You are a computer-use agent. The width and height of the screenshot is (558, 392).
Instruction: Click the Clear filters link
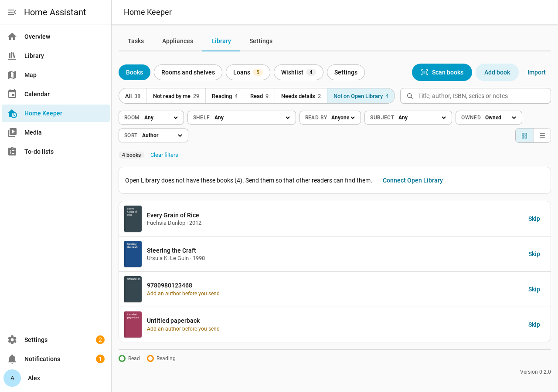[164, 155]
